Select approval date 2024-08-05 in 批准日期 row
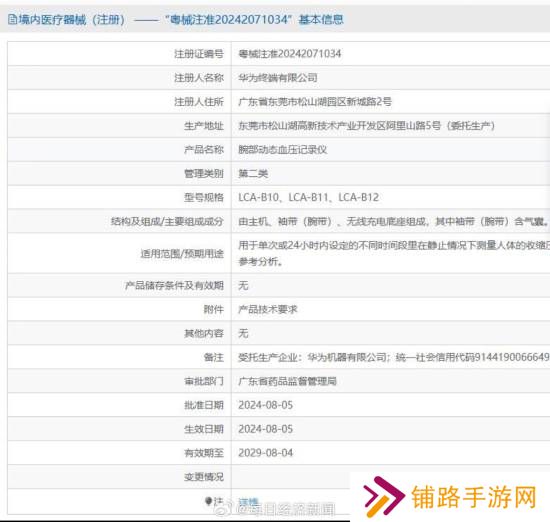The width and height of the screenshot is (550, 522). 266,405
